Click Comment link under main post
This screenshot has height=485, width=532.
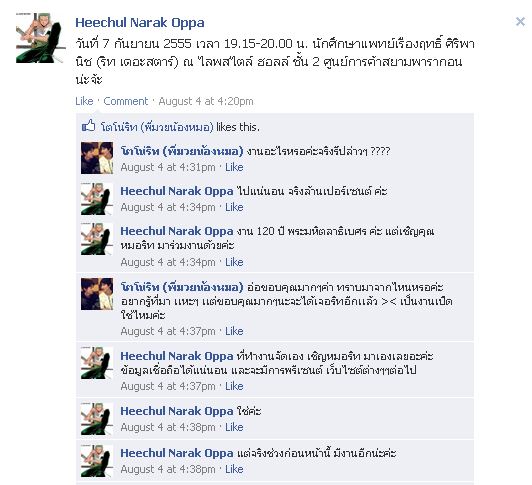[126, 101]
